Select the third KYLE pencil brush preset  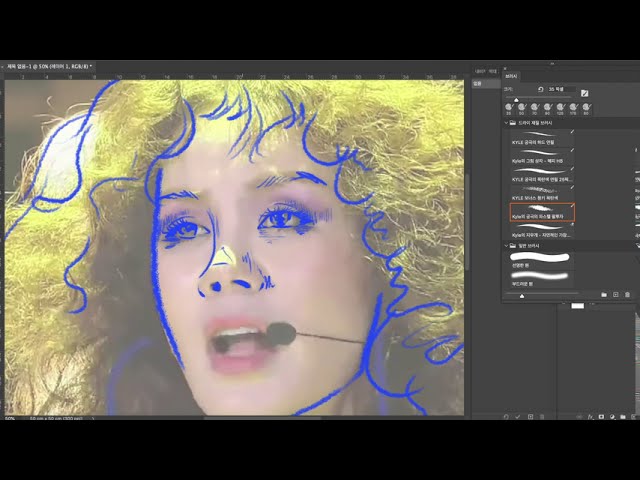tap(542, 175)
